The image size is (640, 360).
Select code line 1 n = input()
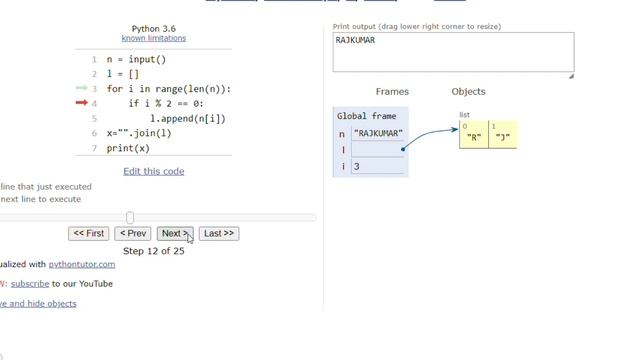click(136, 60)
